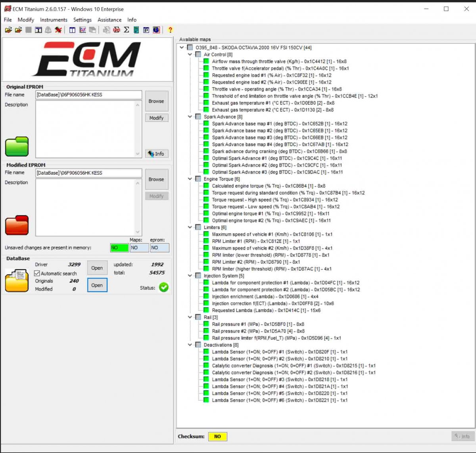Click gray box icon beside Limiters
476x453 pixels.
click(x=198, y=227)
